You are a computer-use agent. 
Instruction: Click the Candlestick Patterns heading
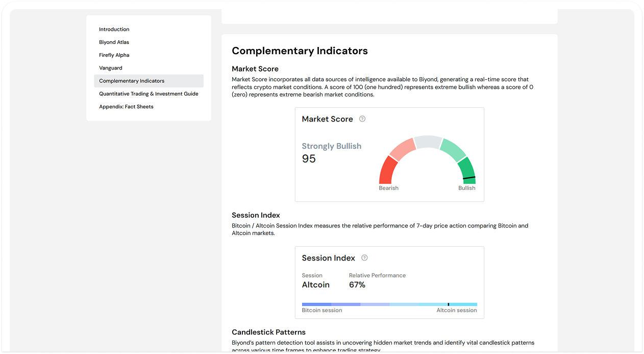point(269,332)
